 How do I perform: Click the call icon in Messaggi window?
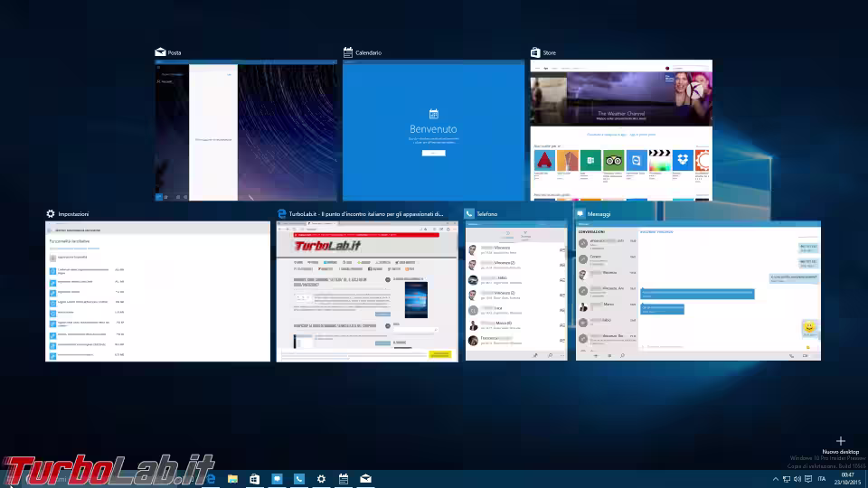[791, 356]
